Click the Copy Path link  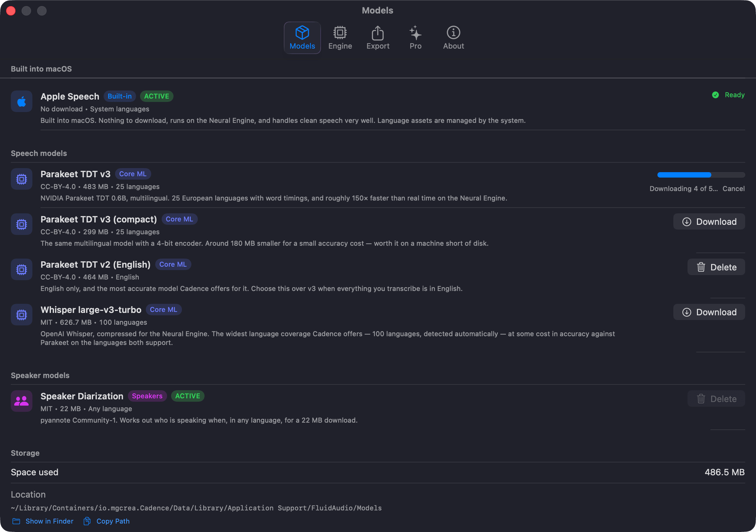click(x=113, y=521)
